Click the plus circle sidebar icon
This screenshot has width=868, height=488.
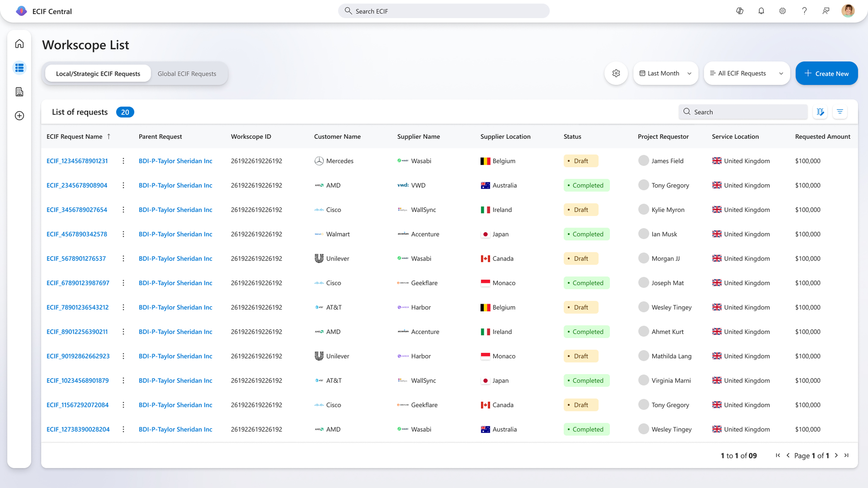tap(19, 115)
